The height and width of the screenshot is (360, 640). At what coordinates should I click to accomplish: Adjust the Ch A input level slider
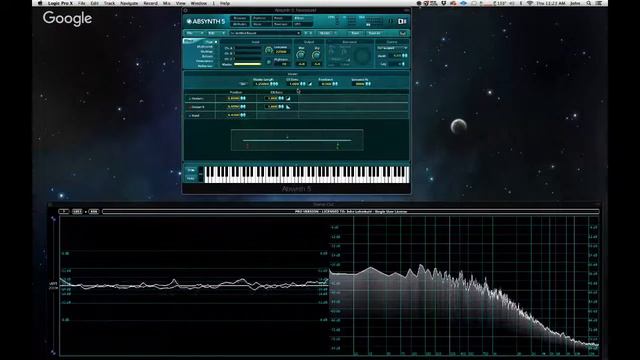pyautogui.click(x=248, y=48)
